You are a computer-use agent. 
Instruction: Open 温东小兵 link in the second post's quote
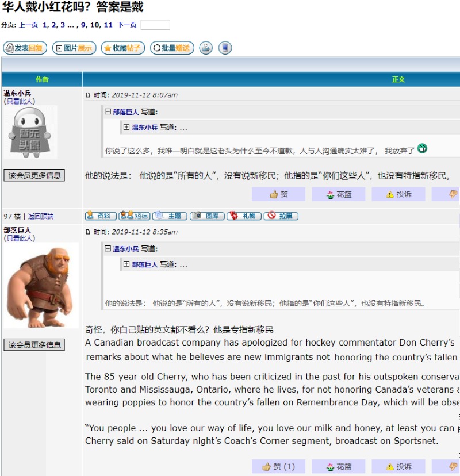click(126, 249)
